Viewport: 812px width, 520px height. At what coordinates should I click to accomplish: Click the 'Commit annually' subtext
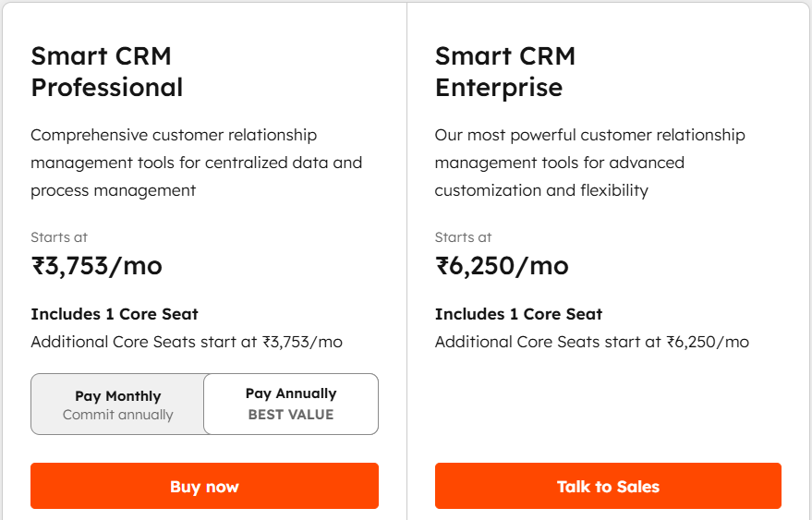pos(117,415)
